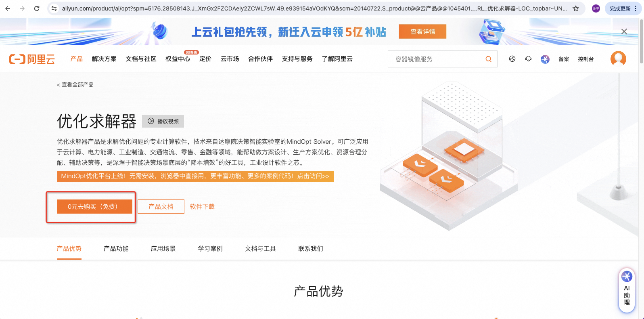Click the 播放视频 play button

163,121
